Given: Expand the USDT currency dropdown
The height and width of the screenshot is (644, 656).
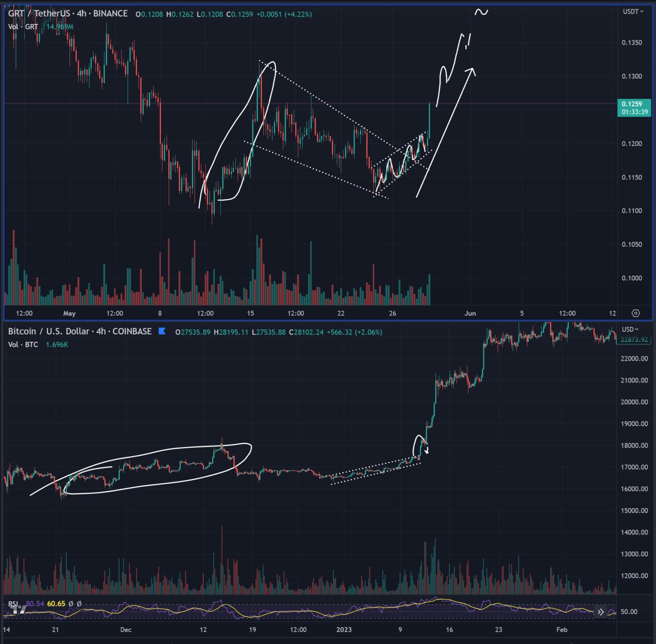Looking at the screenshot, I should coord(633,12).
